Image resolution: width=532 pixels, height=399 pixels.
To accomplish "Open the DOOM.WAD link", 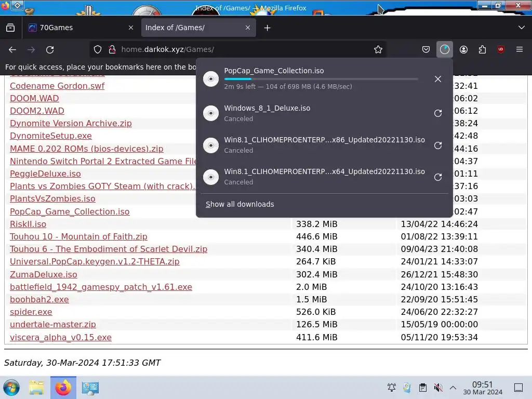I will coord(34,98).
